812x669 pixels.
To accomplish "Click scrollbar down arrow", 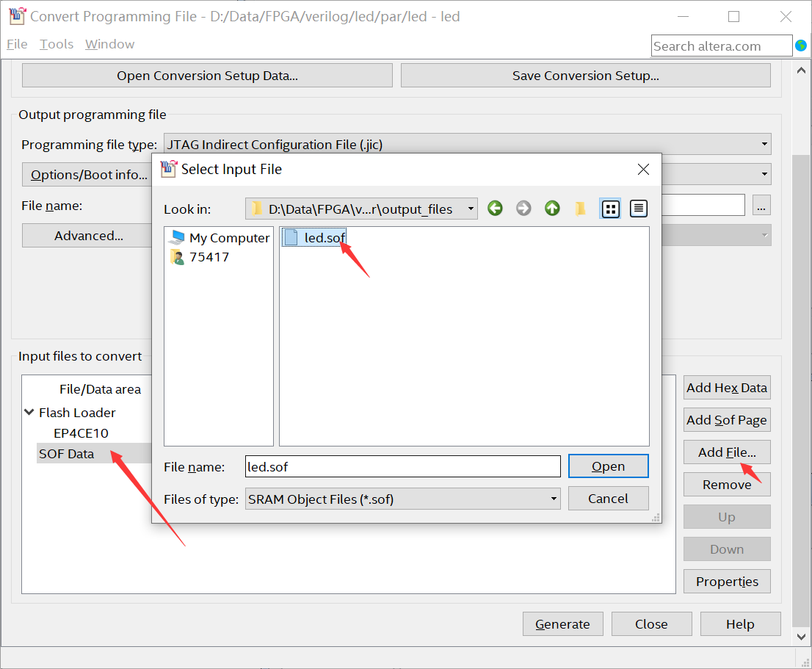I will pyautogui.click(x=800, y=637).
